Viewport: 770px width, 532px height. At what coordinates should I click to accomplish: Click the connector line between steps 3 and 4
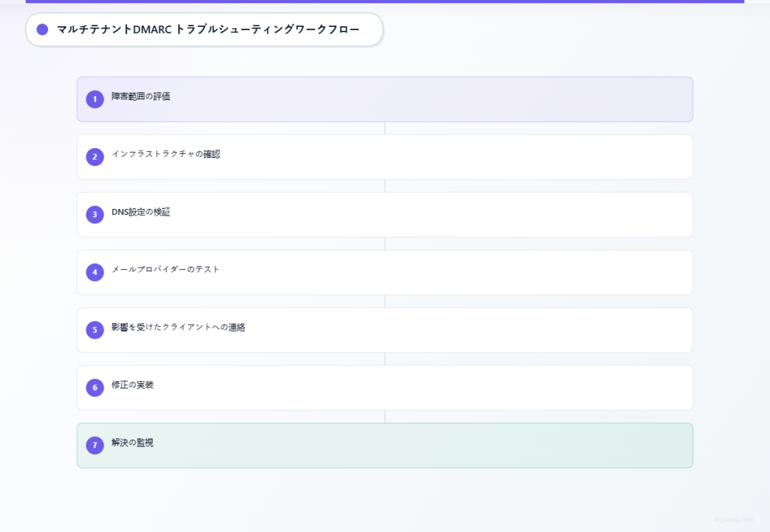385,243
